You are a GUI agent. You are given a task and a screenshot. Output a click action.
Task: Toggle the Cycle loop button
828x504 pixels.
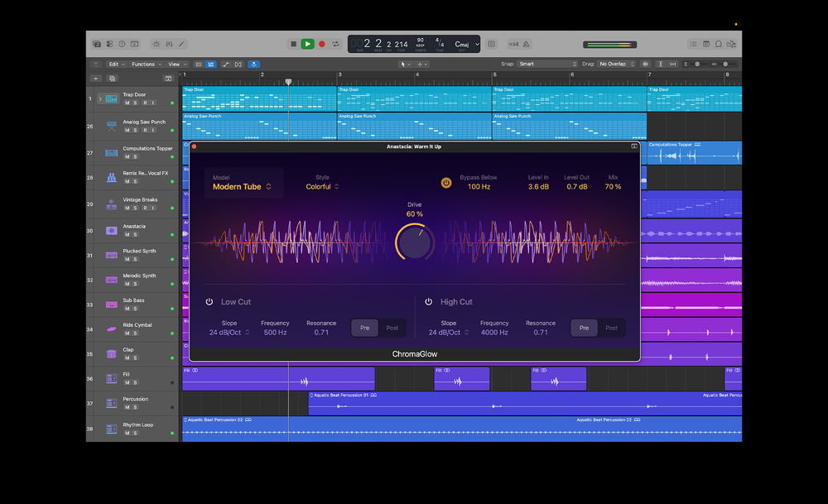(335, 44)
